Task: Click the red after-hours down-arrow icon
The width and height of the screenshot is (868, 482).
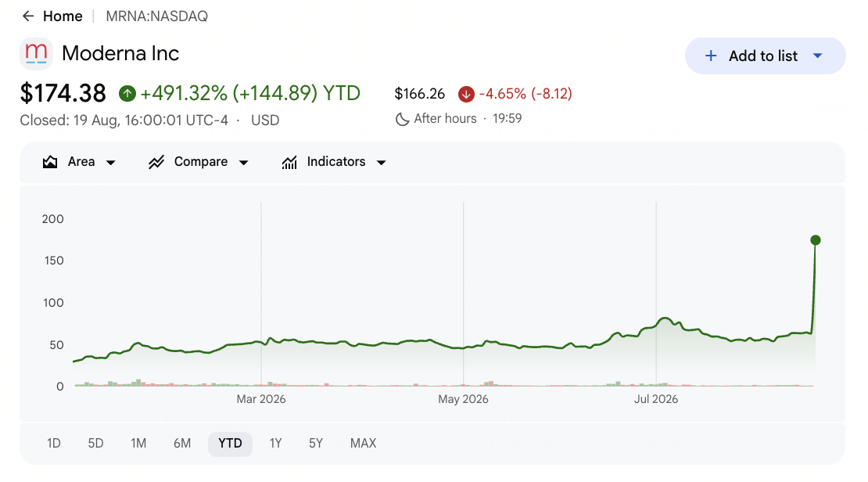Action: point(466,94)
